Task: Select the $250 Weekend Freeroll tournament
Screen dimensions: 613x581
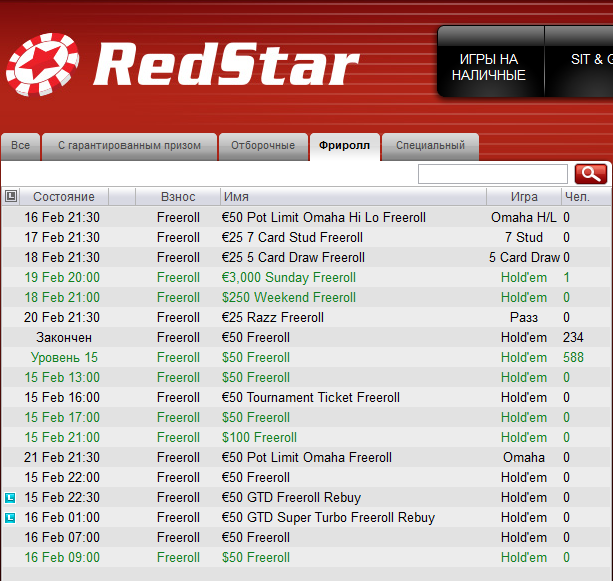Action: click(288, 297)
